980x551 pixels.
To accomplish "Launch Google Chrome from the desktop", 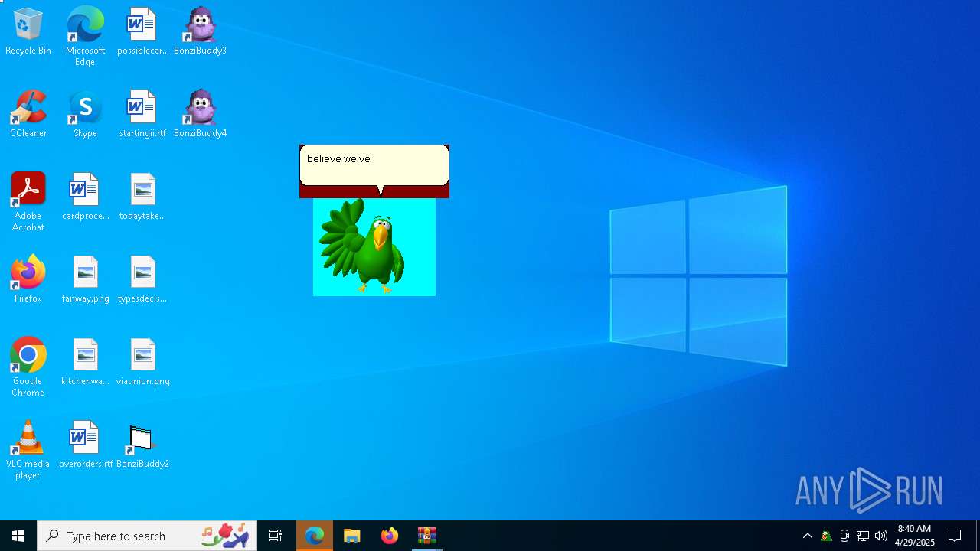I will pos(28,367).
